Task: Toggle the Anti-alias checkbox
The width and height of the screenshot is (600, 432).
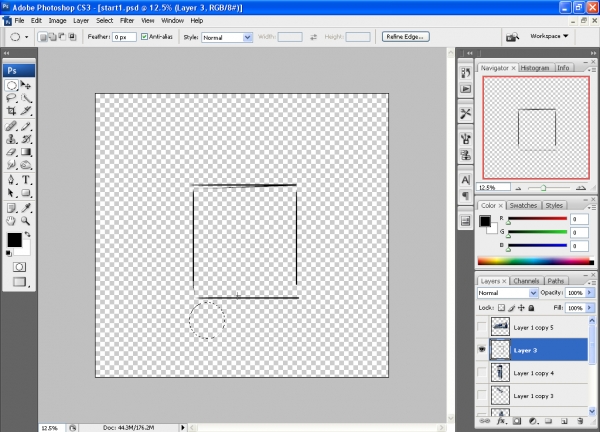Action: (x=144, y=37)
